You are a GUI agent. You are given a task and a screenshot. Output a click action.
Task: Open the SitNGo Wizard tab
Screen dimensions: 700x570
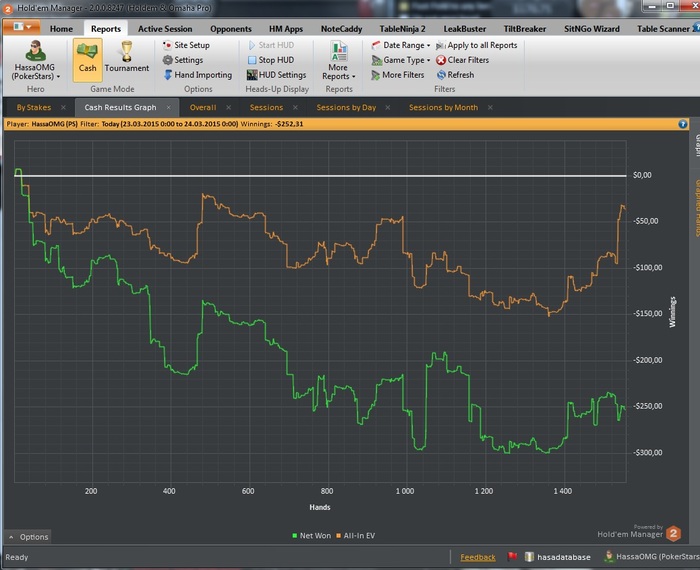click(x=592, y=29)
